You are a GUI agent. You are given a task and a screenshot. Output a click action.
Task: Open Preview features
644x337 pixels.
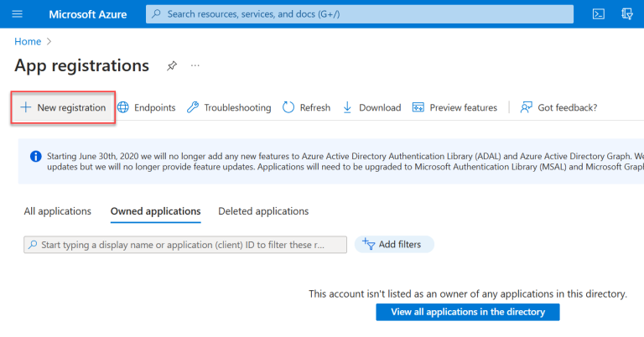454,107
